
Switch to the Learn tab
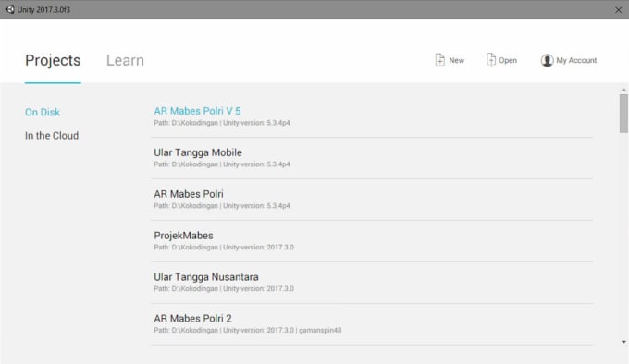click(125, 60)
